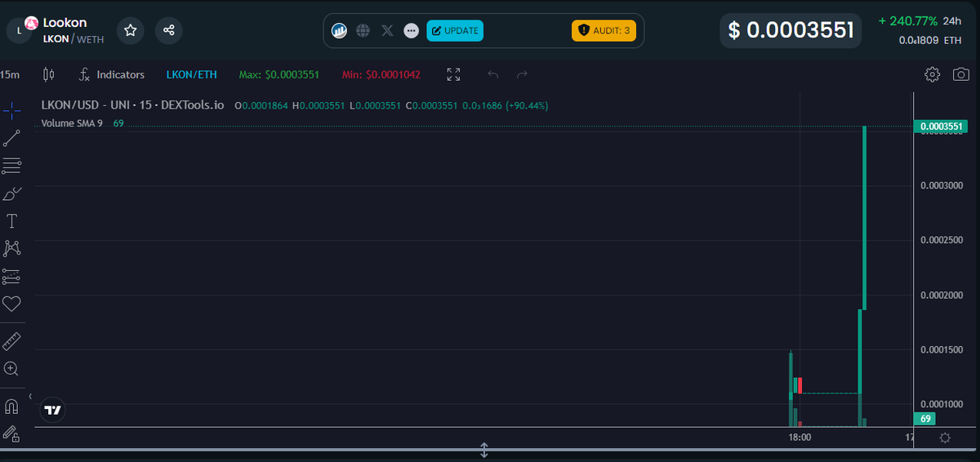Undo the last chart action
The image size is (980, 462).
click(x=492, y=74)
